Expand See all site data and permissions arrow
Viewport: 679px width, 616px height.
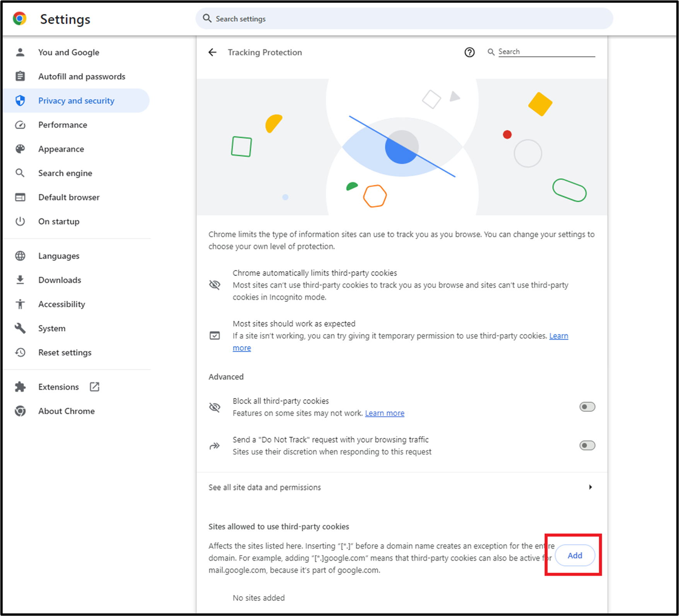(590, 487)
